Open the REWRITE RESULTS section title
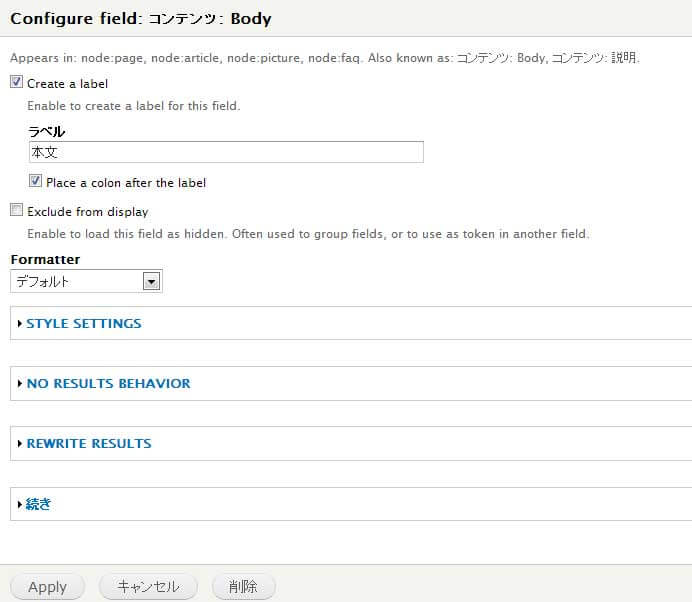This screenshot has width=692, height=602. coord(89,444)
